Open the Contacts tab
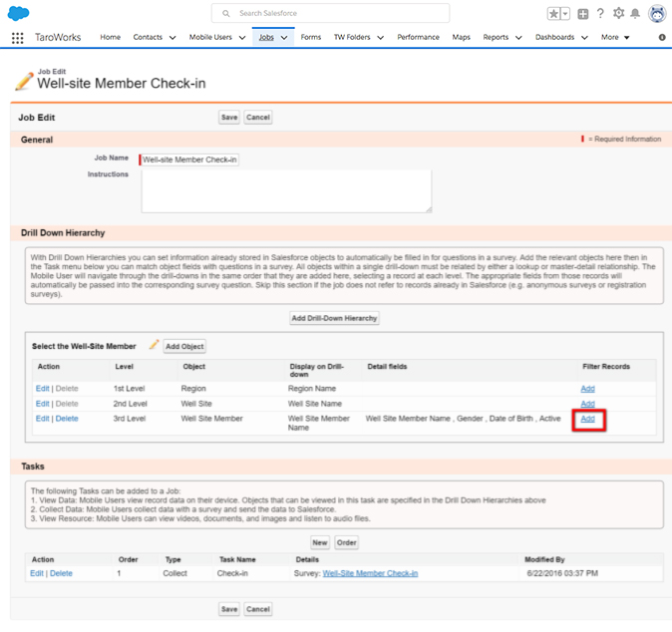This screenshot has width=672, height=632. tap(148, 37)
